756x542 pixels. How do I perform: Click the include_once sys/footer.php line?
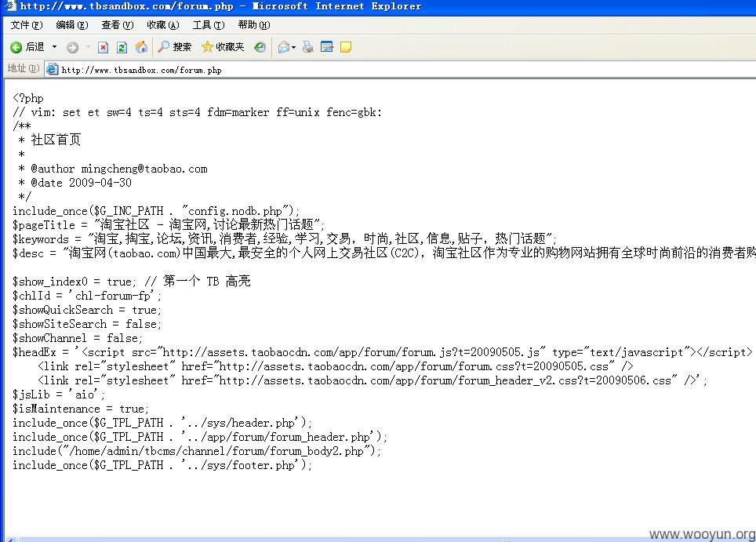point(162,465)
